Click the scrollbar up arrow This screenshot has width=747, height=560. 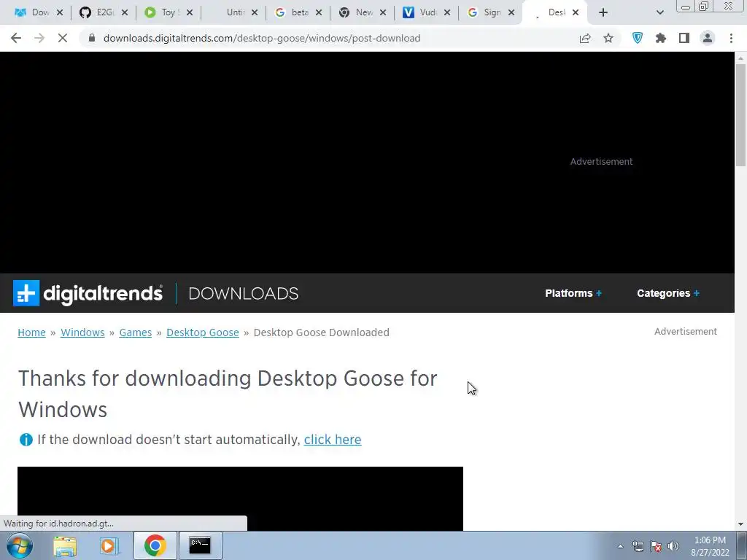click(740, 58)
